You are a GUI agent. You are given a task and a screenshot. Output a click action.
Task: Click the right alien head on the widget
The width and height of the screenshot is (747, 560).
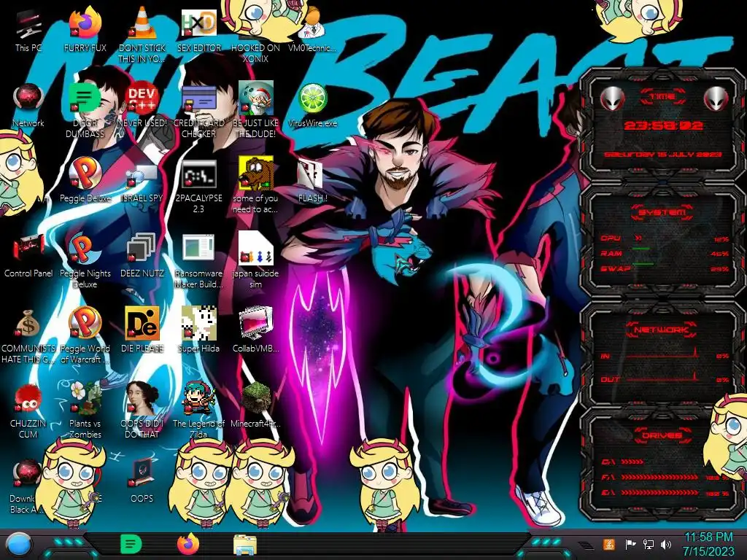(x=716, y=99)
